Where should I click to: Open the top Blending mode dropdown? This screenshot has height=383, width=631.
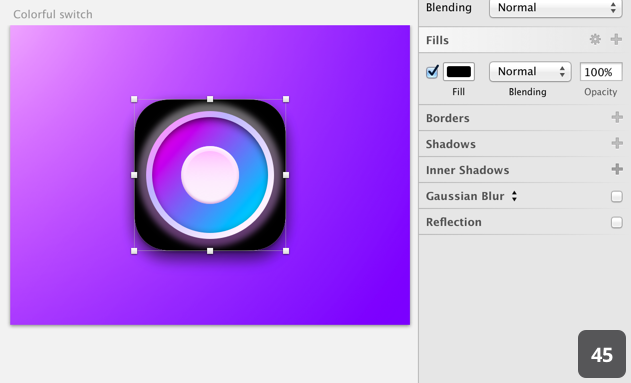click(556, 8)
